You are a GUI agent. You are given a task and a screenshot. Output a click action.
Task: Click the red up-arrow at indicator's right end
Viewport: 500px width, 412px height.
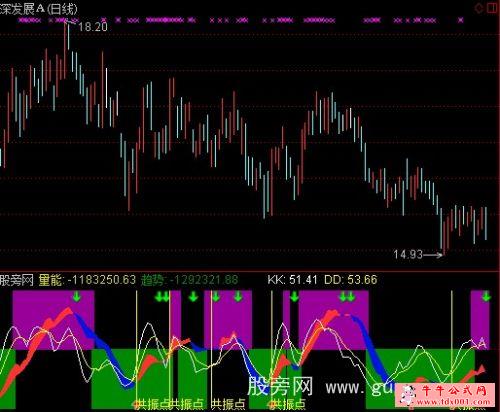[x=481, y=369]
